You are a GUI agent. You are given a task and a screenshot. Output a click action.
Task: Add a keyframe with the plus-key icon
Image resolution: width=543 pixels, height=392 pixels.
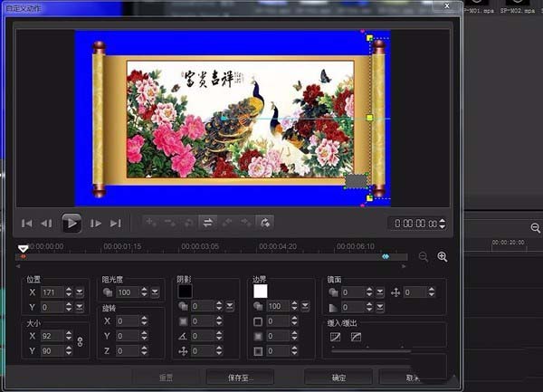[x=152, y=223]
